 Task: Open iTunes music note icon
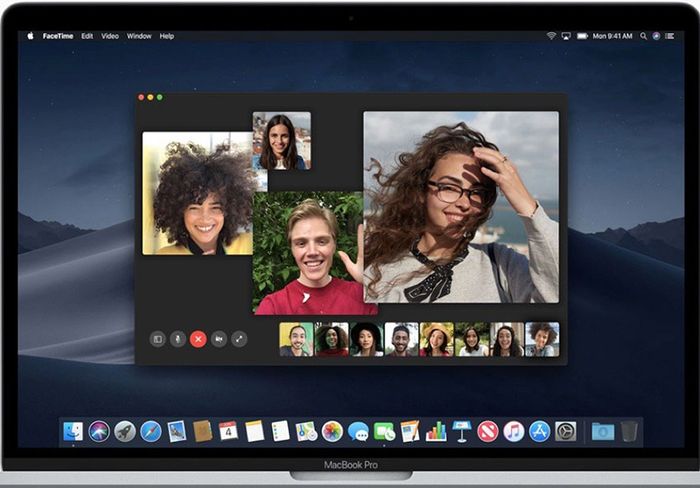tap(513, 432)
